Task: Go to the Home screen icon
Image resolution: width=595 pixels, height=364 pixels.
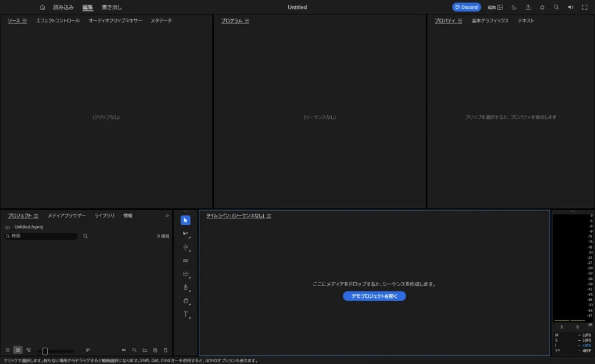Action: (x=42, y=7)
